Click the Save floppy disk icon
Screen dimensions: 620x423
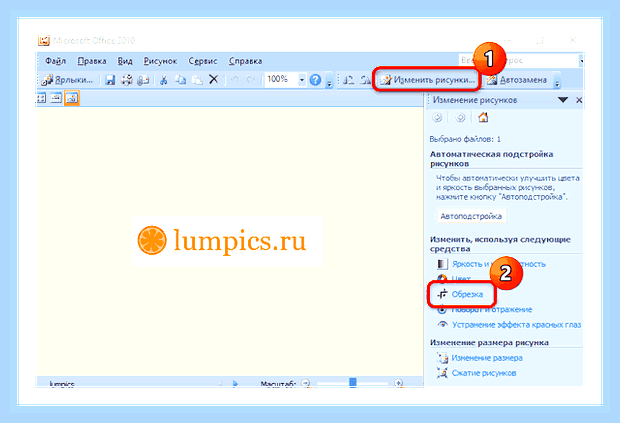(x=110, y=80)
